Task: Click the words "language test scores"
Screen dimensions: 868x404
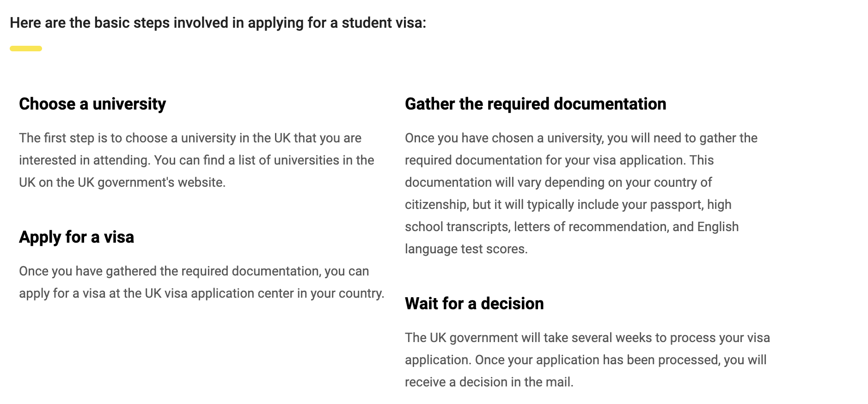Action: click(x=465, y=249)
